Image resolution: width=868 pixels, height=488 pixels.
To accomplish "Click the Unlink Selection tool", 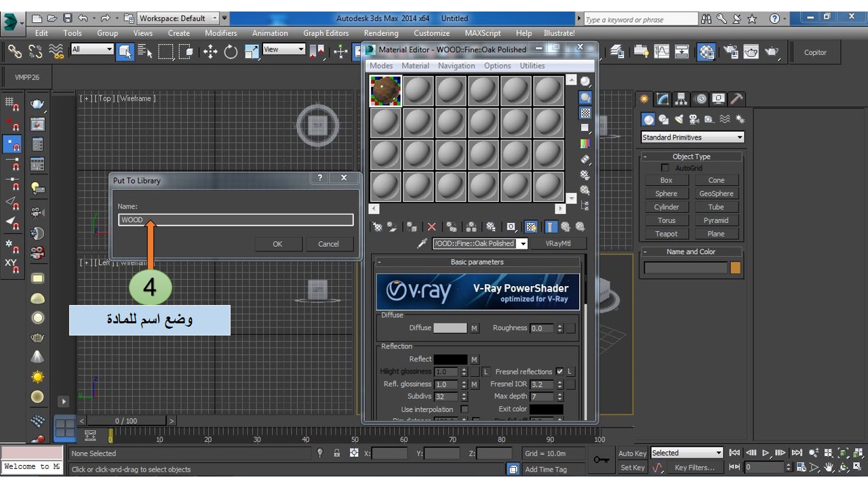I will [35, 51].
